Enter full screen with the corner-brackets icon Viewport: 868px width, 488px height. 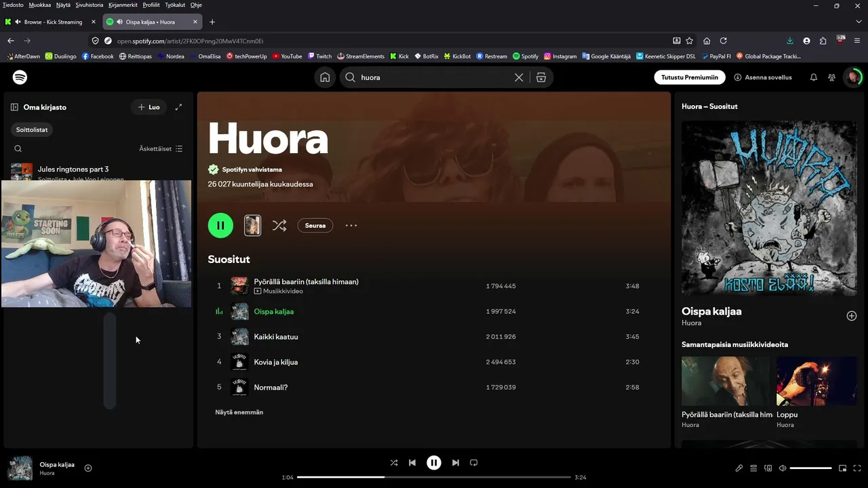pos(858,468)
